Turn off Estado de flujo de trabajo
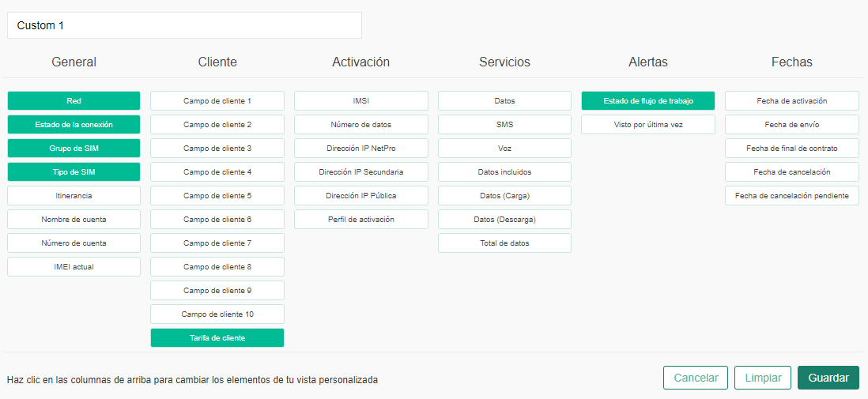868x399 pixels. coord(648,101)
